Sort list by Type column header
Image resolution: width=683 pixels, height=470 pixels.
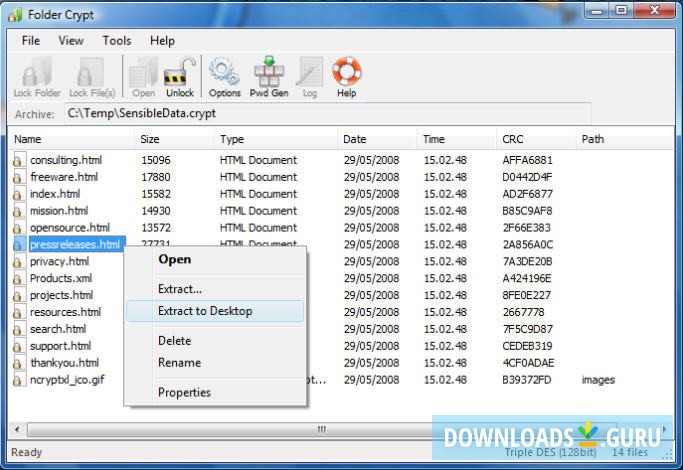276,139
